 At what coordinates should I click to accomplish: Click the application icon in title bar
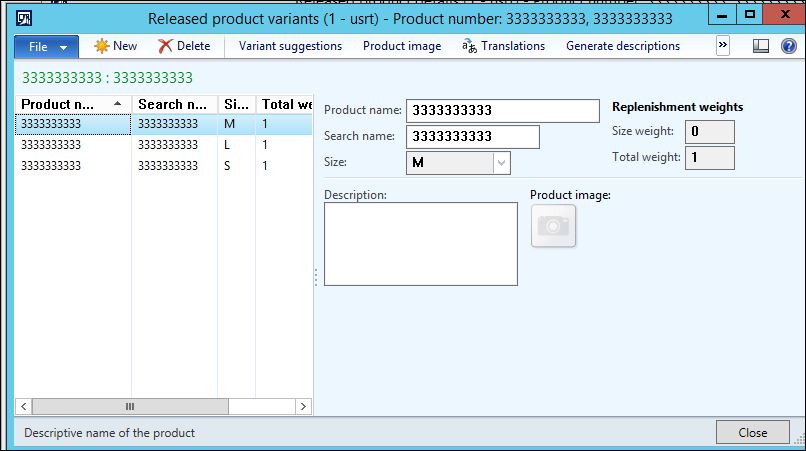pos(24,17)
